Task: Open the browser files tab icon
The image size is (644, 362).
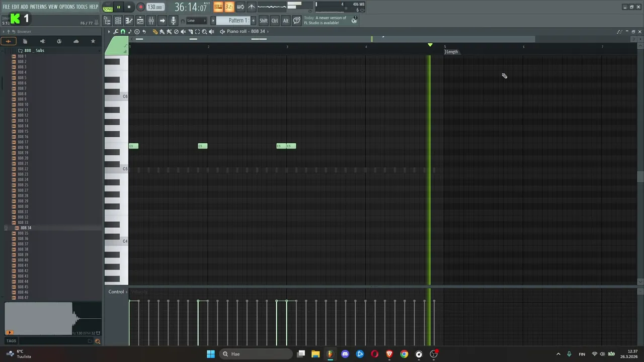Action: pyautogui.click(x=25, y=41)
